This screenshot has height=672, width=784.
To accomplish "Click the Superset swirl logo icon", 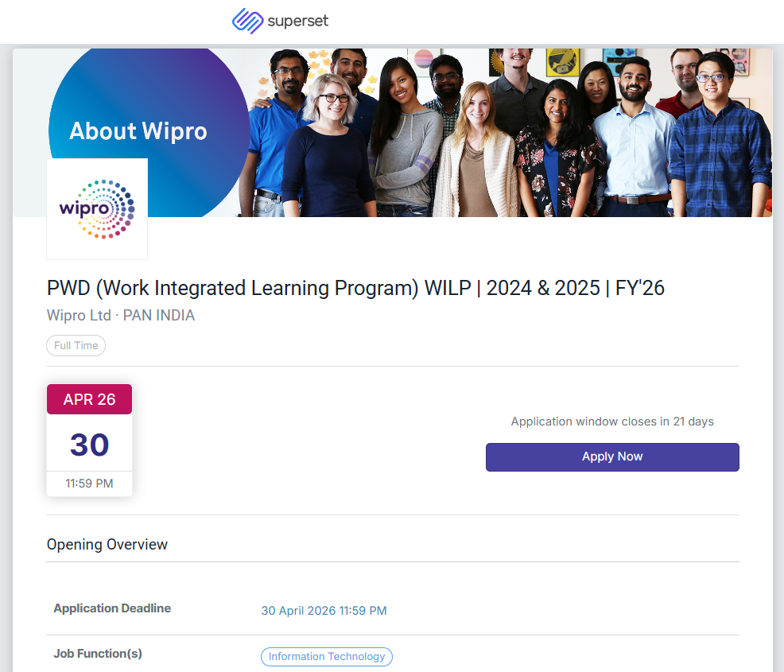I will [247, 21].
